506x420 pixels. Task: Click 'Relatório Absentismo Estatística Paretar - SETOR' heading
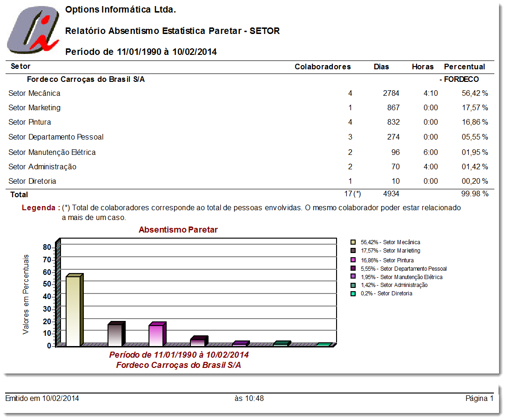point(172,31)
